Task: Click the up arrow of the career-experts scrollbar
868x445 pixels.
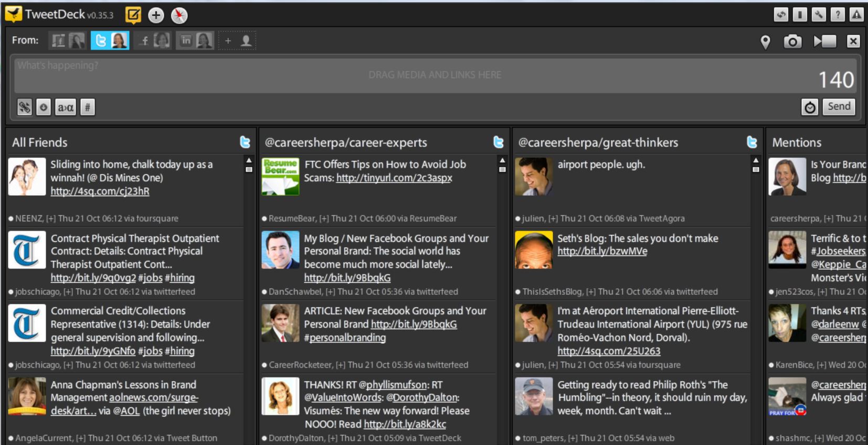Action: point(502,160)
